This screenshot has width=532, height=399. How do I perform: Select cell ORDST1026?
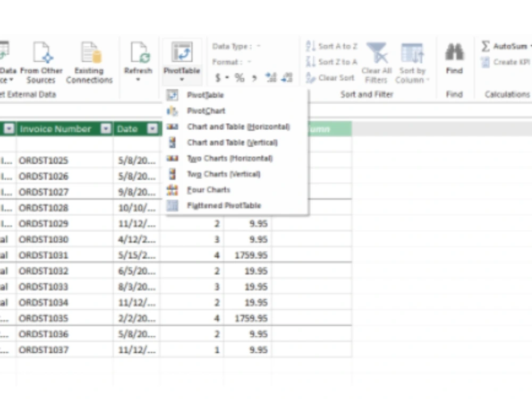tap(64, 177)
